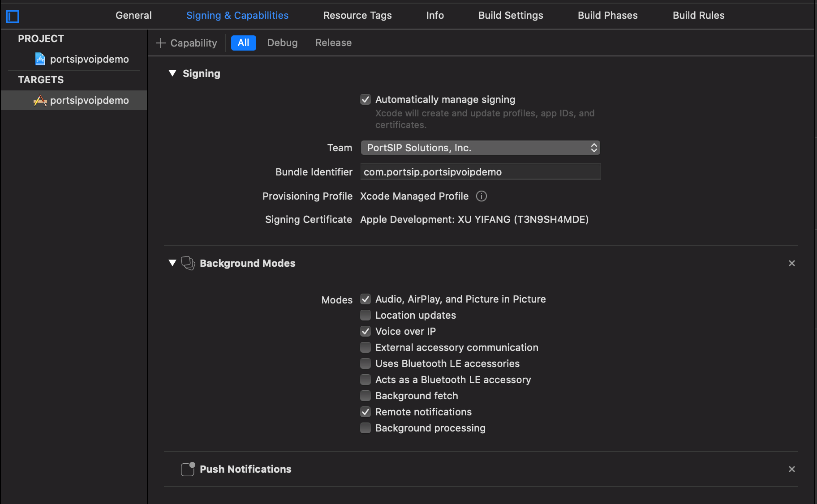Click the portsipvoipdemo target app icon

pos(40,100)
